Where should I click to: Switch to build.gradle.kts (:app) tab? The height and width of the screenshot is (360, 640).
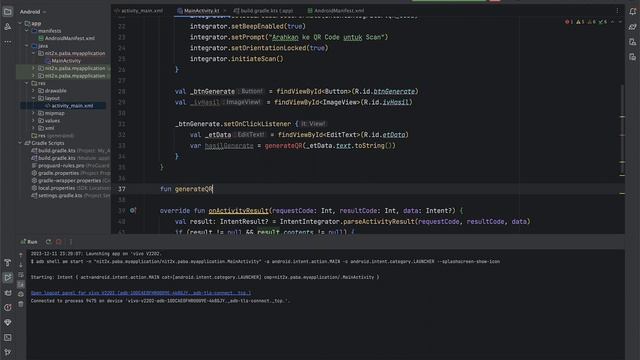(263, 11)
